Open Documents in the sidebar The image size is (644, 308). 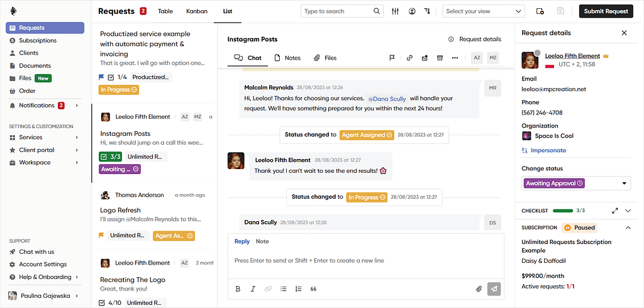[35, 66]
